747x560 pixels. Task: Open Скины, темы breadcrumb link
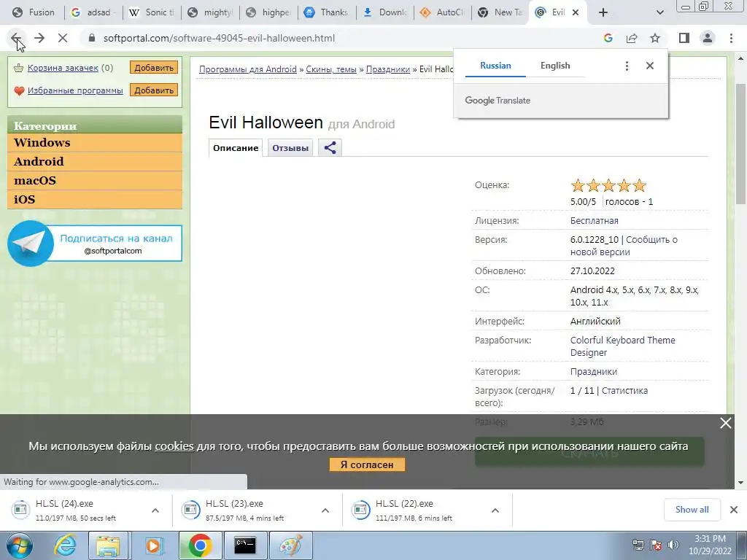point(331,69)
